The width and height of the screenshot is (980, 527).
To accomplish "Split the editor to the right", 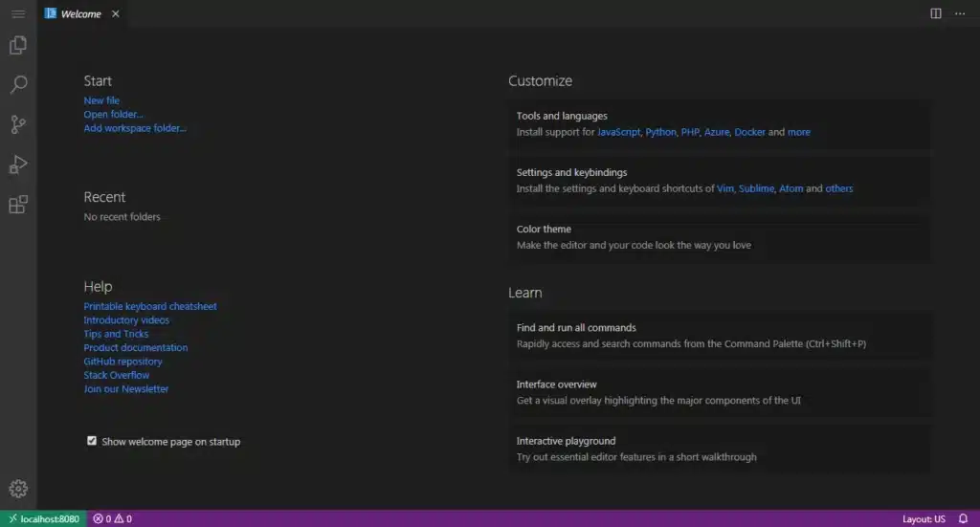I will tap(936, 13).
